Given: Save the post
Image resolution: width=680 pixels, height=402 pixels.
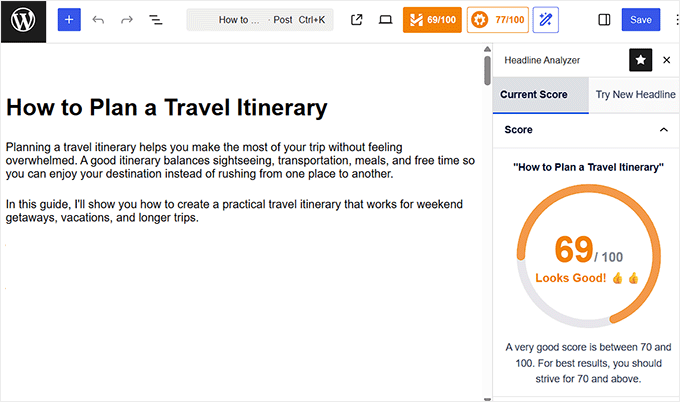Looking at the screenshot, I should coord(641,20).
